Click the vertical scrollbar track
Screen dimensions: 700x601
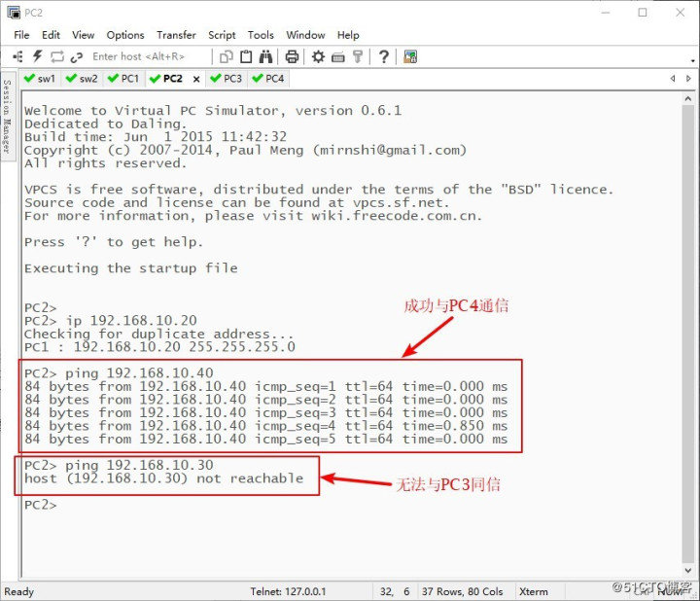pyautogui.click(x=688, y=334)
